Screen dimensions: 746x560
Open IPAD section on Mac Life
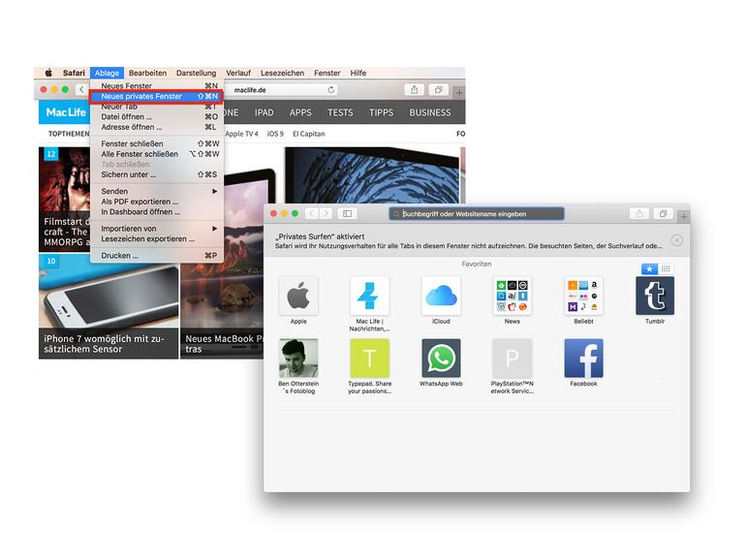tap(264, 112)
